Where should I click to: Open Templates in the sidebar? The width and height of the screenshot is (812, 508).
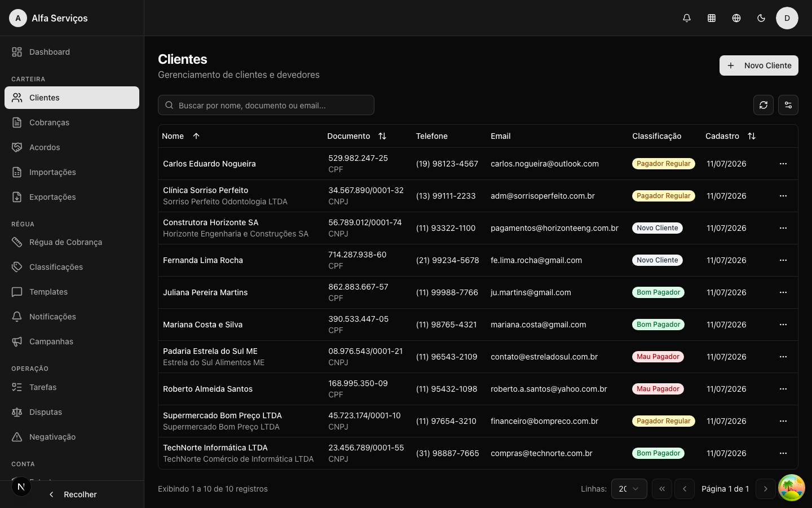click(72, 292)
